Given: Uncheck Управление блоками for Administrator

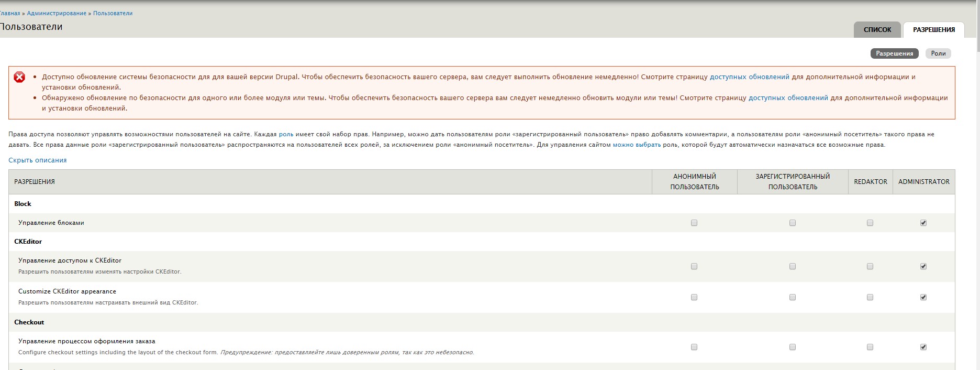Looking at the screenshot, I should [x=923, y=223].
